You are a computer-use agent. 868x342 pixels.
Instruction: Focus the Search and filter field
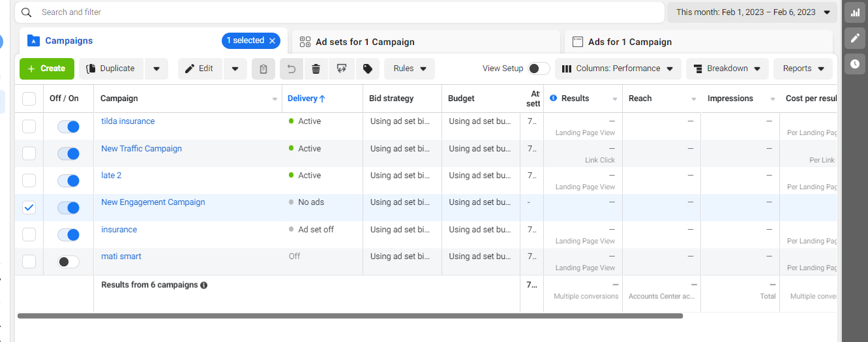339,12
